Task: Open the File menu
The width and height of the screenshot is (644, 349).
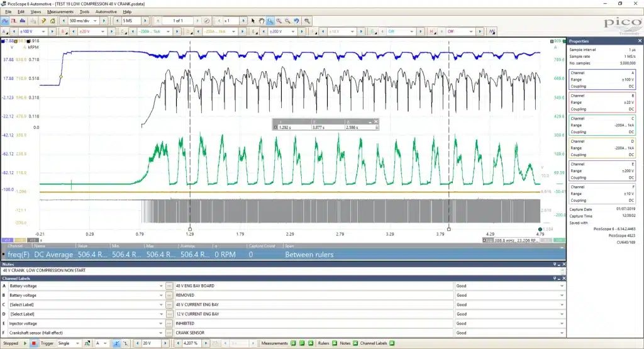Action: point(8,12)
